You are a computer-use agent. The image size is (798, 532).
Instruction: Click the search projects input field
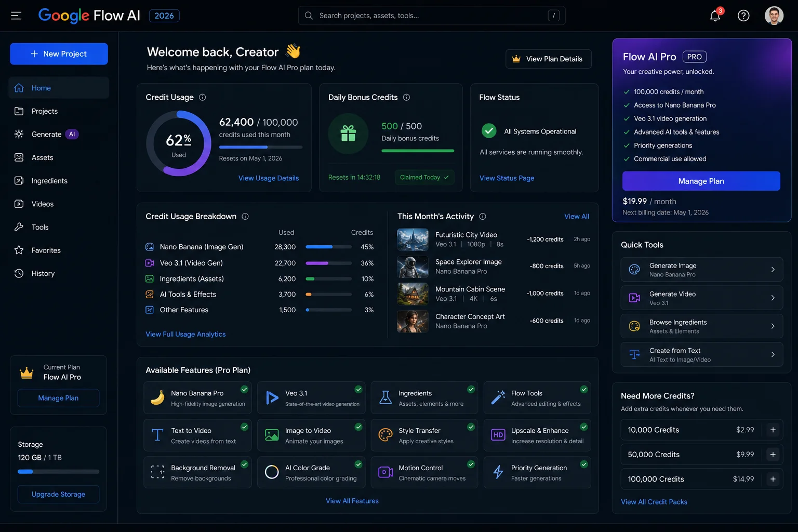point(431,16)
